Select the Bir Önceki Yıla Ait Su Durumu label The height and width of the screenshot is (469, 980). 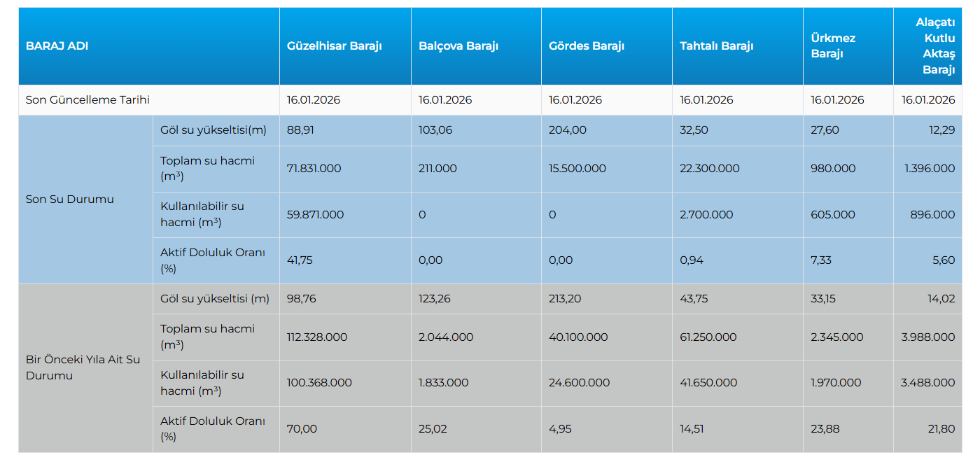click(83, 367)
